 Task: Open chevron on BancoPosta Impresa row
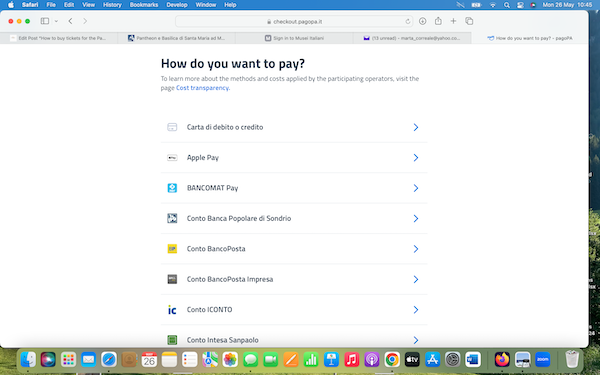click(x=416, y=279)
